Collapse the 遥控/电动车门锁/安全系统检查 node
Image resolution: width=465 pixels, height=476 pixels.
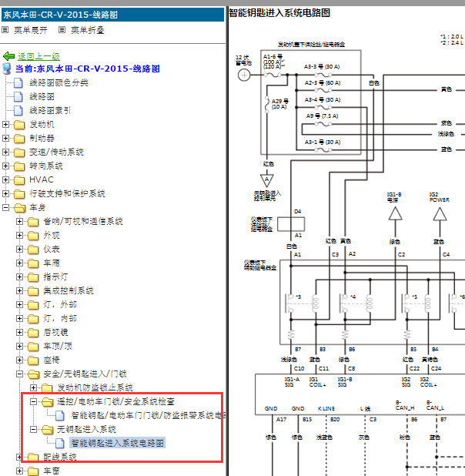(x=33, y=401)
